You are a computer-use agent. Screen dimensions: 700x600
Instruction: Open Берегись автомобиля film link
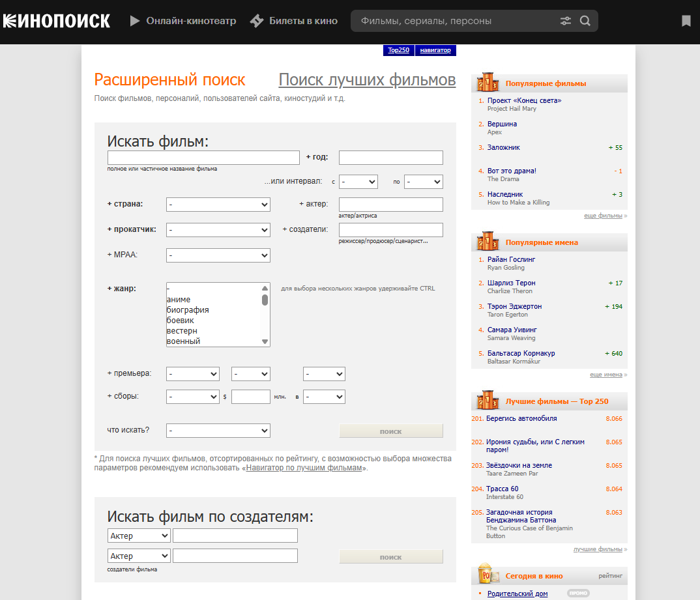click(521, 418)
